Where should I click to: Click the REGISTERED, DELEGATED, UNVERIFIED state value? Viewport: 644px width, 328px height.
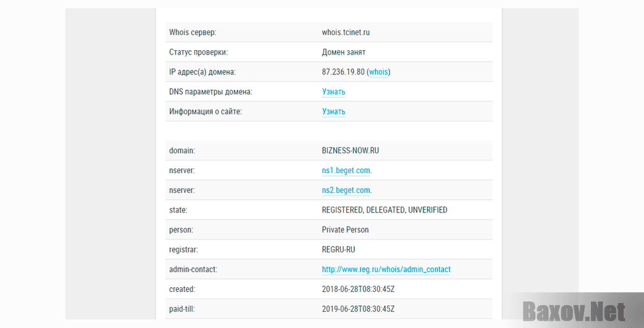pos(384,210)
